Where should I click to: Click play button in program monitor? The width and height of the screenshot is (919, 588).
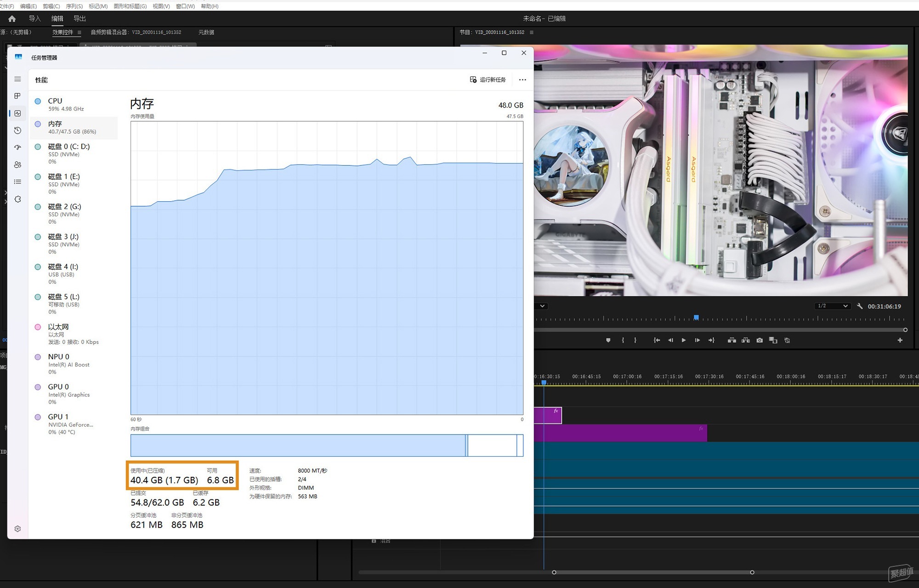(684, 340)
